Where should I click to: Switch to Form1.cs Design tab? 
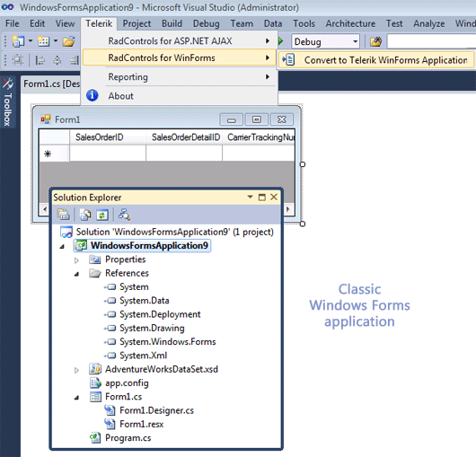(51, 83)
